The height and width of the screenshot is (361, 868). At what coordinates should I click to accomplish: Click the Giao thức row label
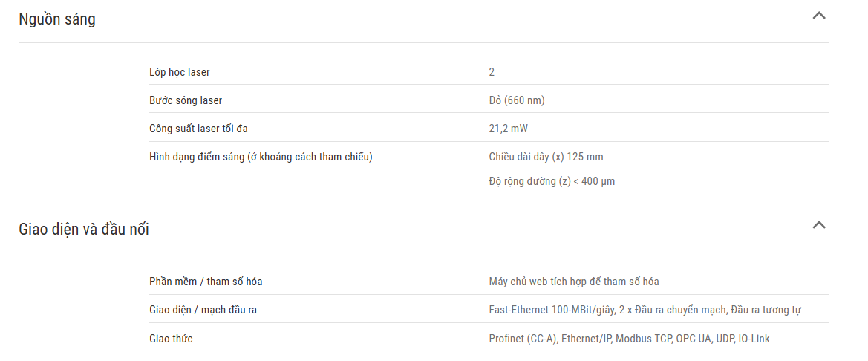tap(171, 338)
